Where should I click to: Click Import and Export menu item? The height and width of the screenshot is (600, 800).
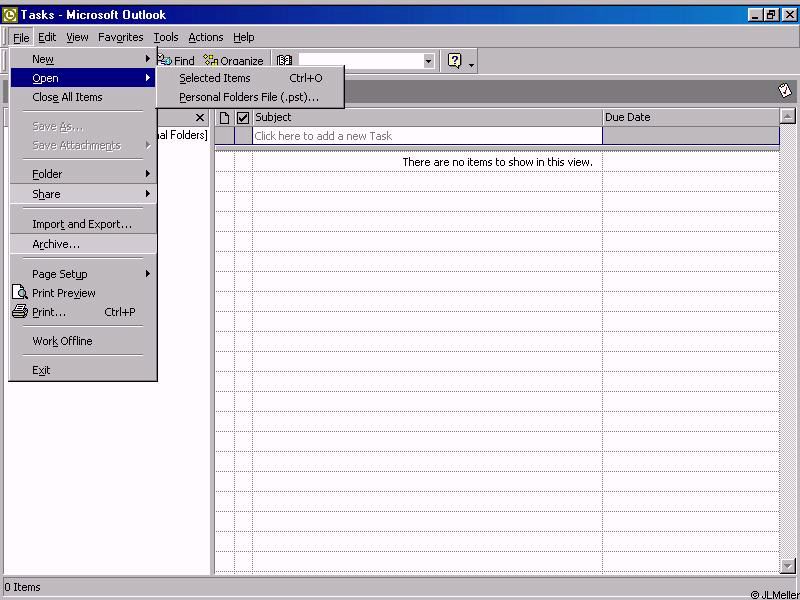click(x=82, y=224)
